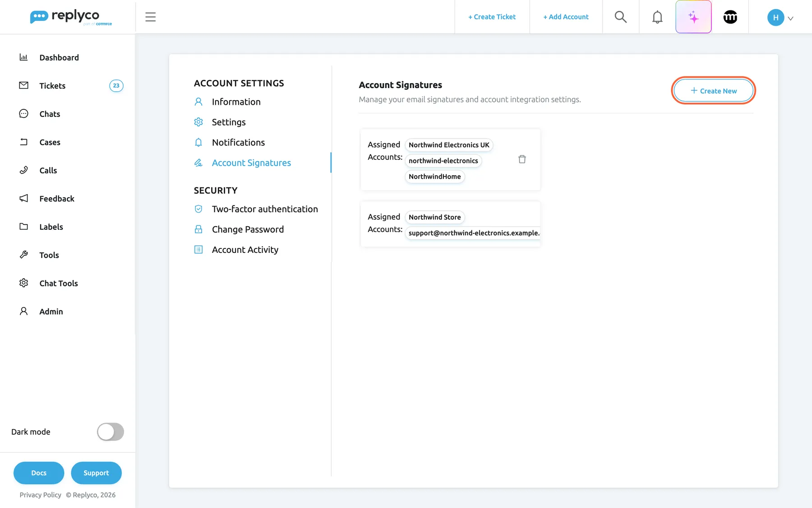Click the Replyco logo

pos(71,17)
